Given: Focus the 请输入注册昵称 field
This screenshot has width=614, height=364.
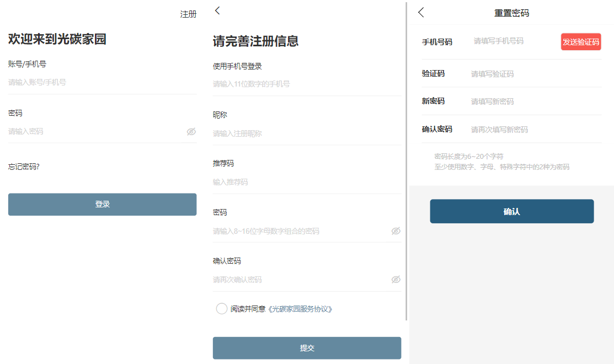Looking at the screenshot, I should [307, 134].
